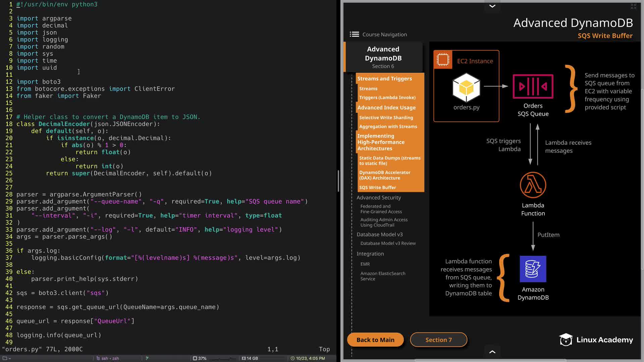This screenshot has width=644, height=362.
Task: Expand the bottom chevron up arrow
Action: [x=492, y=352]
